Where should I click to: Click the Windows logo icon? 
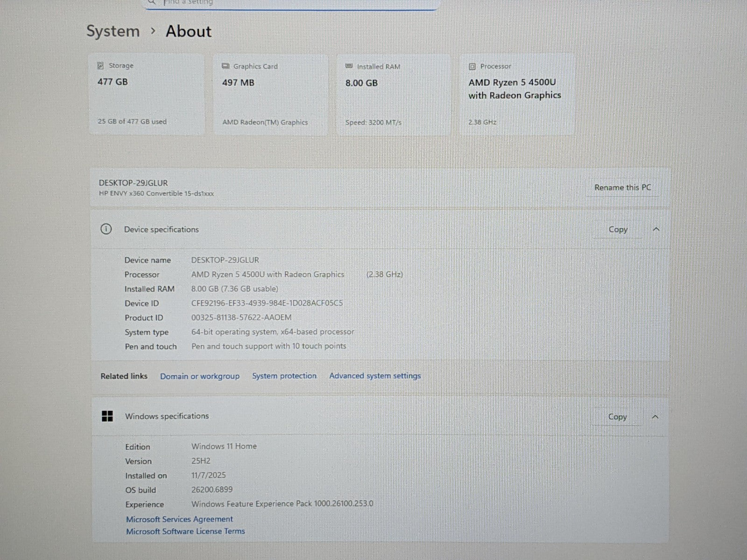[x=107, y=416]
